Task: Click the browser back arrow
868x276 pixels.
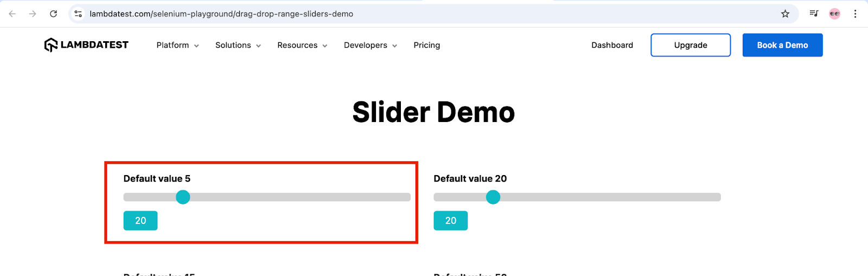Action: (x=12, y=14)
